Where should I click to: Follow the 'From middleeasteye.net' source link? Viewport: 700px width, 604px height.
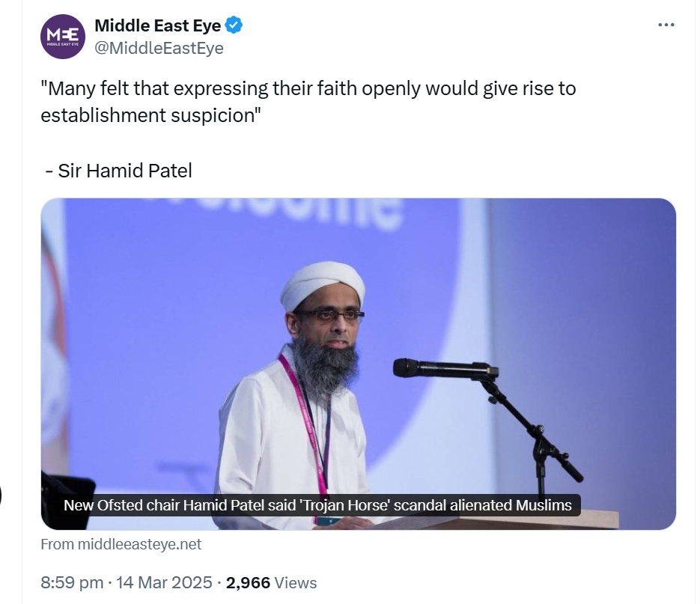tap(121, 544)
